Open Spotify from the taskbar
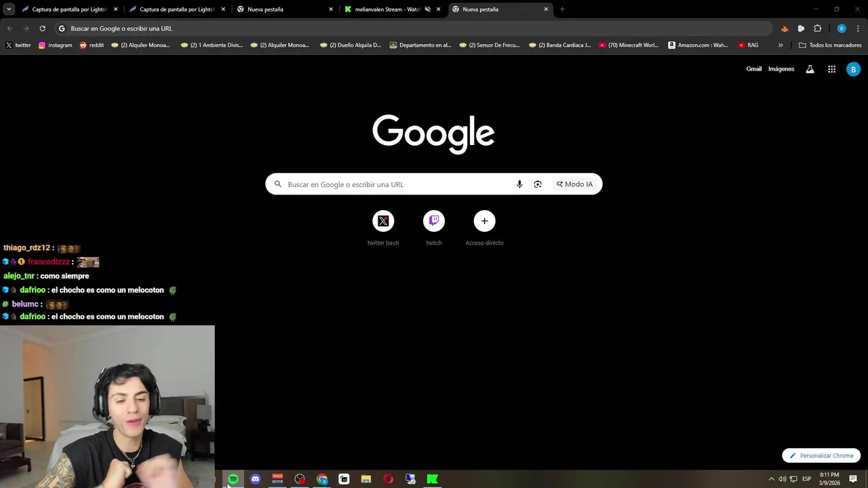Screen dimensions: 868x488 point(233,479)
